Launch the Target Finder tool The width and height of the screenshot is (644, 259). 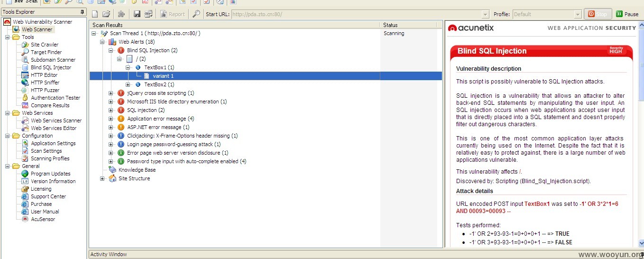(x=46, y=52)
